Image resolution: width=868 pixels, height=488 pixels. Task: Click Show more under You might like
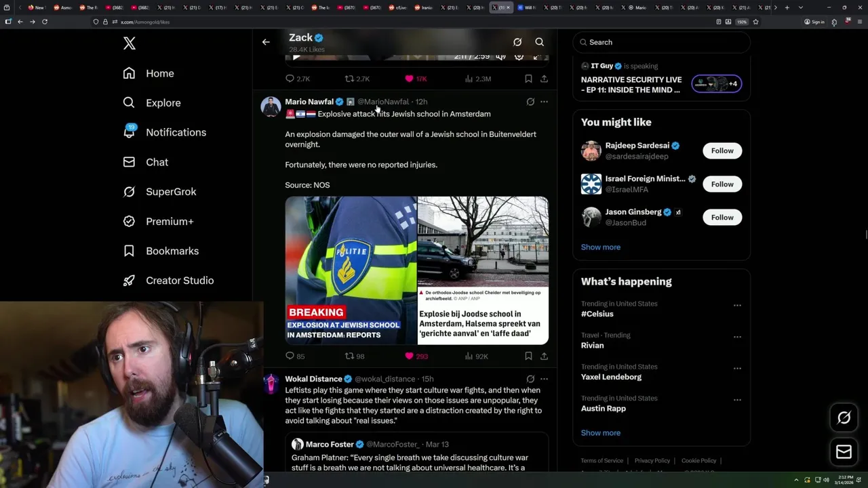tap(601, 247)
